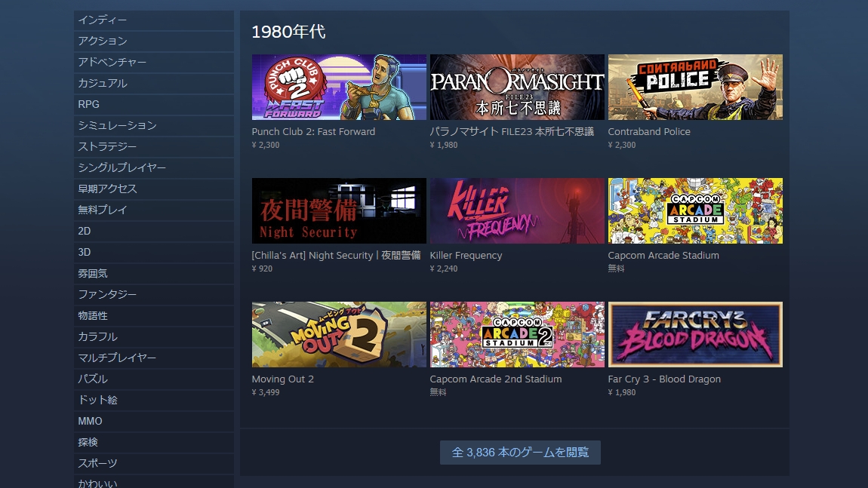The width and height of the screenshot is (868, 488).
Task: Open the Night Security 夜間警備 thumbnail
Action: tap(339, 210)
